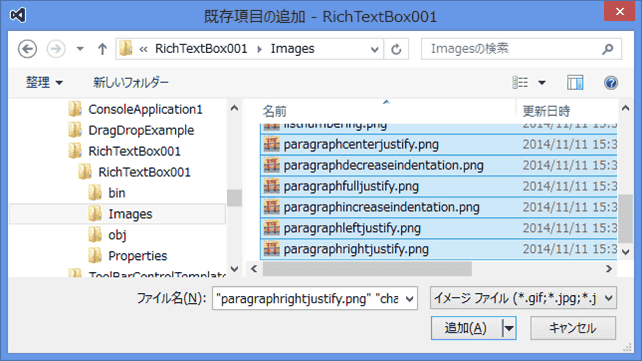Image resolution: width=642 pixels, height=361 pixels.
Task: Click icon of paragraphincreaseindentation.png
Action: pyautogui.click(x=271, y=207)
